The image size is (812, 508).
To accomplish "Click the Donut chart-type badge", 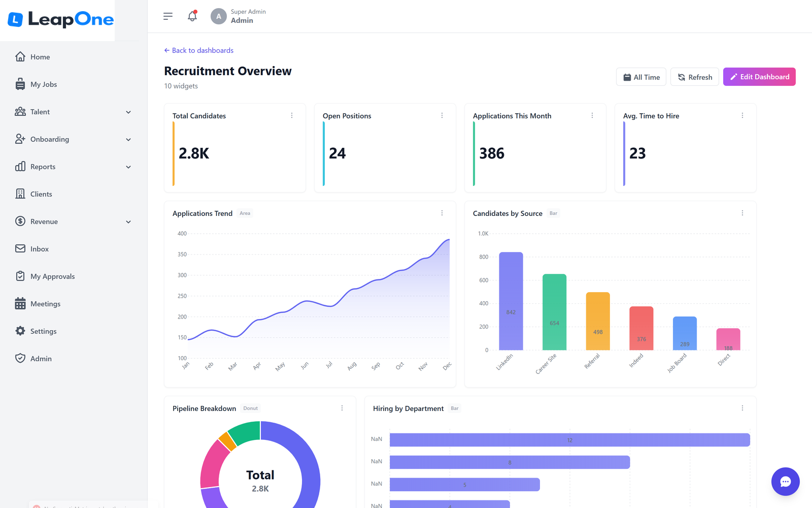I will pyautogui.click(x=251, y=408).
